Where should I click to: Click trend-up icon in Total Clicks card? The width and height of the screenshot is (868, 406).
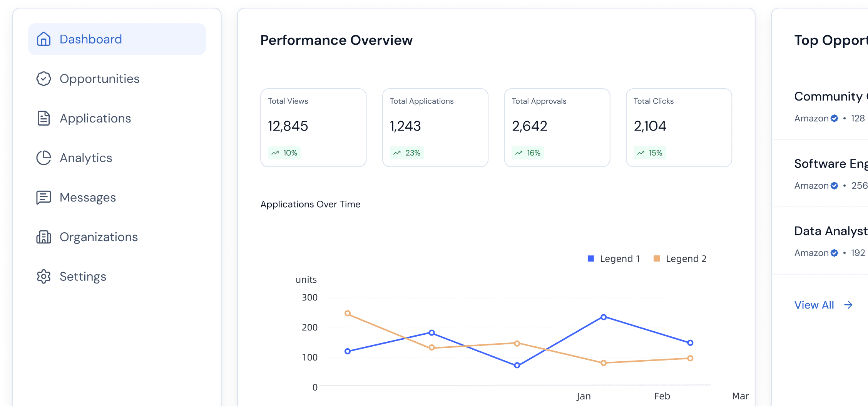pos(641,153)
